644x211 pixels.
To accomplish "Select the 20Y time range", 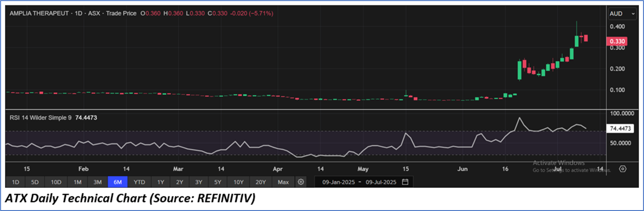I will [260, 182].
